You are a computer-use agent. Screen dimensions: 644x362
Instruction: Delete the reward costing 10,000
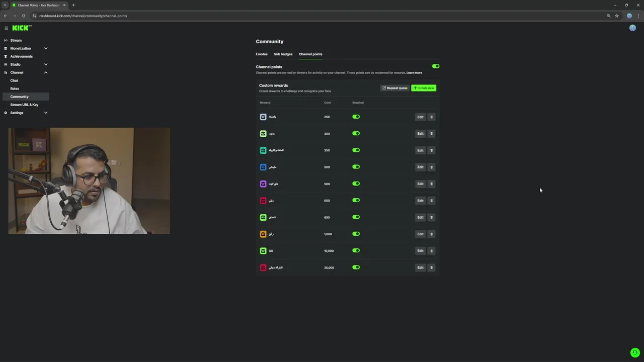pyautogui.click(x=431, y=251)
